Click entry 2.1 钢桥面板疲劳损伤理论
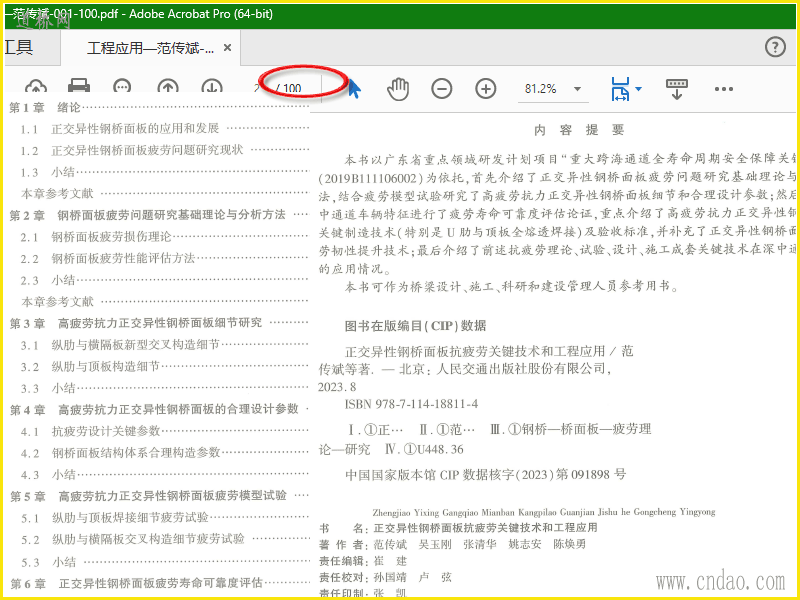The height and width of the screenshot is (600, 800). (x=164, y=237)
